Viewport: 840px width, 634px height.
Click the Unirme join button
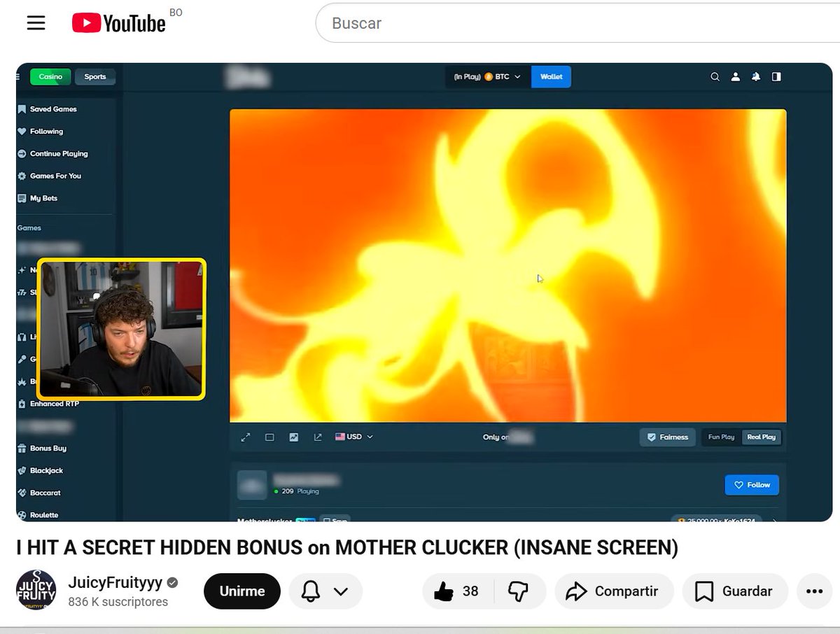tap(242, 591)
